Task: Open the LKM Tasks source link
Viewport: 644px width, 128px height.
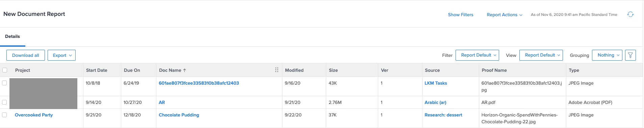Action: (x=436, y=83)
